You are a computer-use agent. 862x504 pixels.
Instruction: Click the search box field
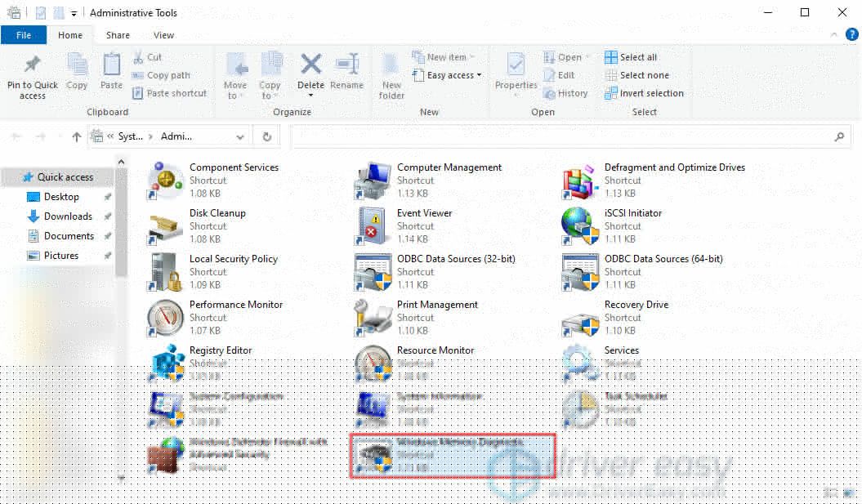[x=564, y=137]
